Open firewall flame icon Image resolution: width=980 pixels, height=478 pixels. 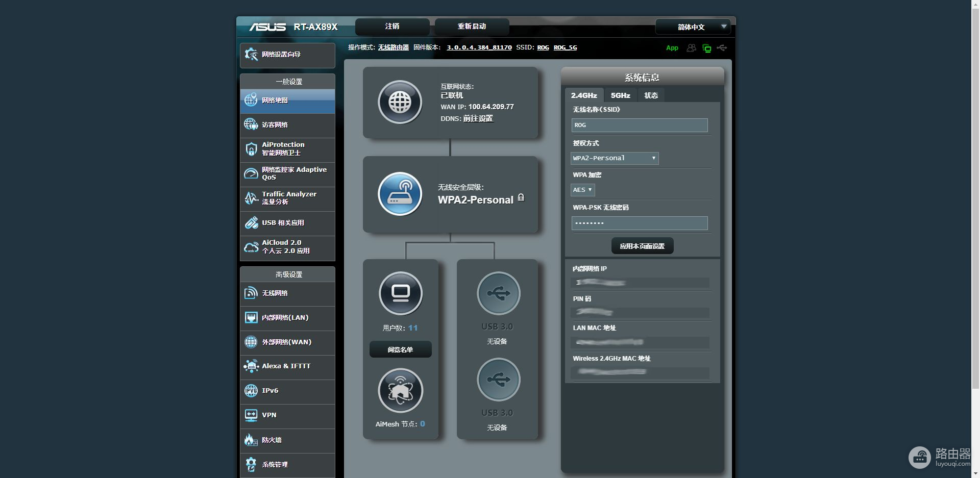(251, 440)
